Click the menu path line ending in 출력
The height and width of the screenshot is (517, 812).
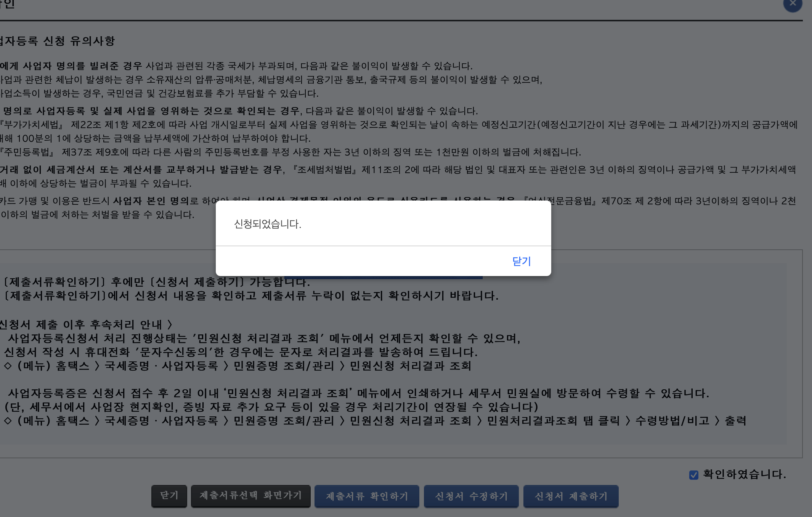374,421
